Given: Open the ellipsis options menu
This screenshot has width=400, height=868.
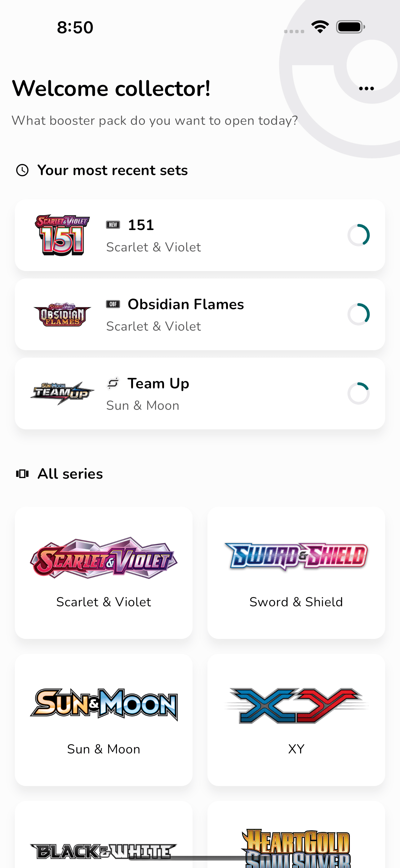Looking at the screenshot, I should pyautogui.click(x=366, y=88).
